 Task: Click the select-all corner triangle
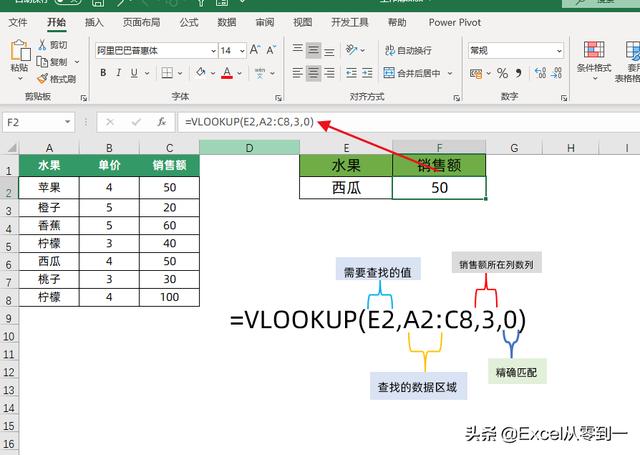[12, 148]
